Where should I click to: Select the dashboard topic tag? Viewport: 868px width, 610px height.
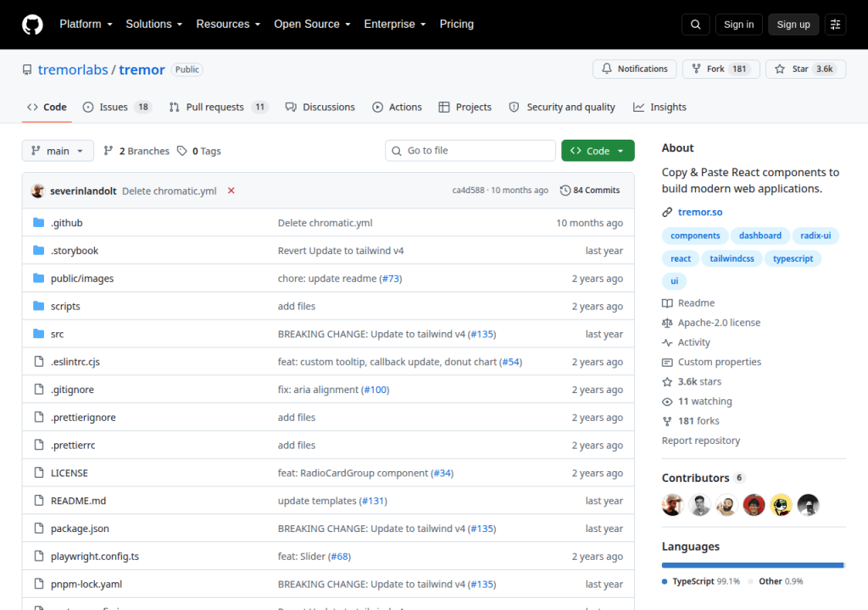pyautogui.click(x=760, y=236)
